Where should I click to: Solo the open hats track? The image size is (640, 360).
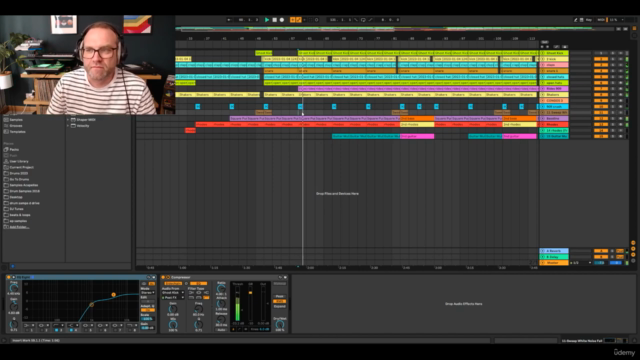pyautogui.click(x=613, y=83)
